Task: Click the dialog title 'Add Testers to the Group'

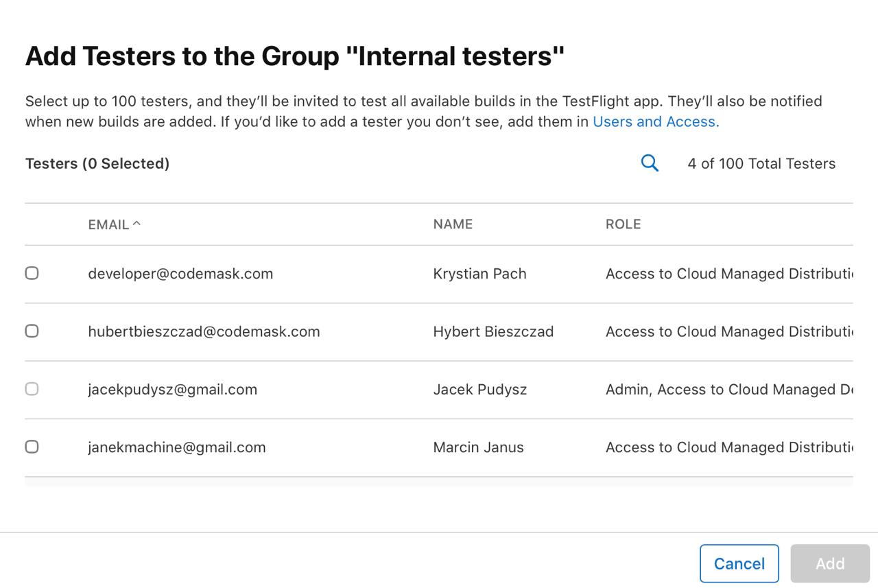Action: click(295, 56)
